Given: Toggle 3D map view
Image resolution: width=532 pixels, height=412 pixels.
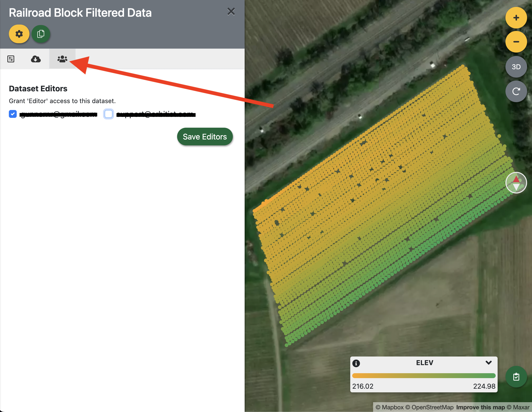Looking at the screenshot, I should click(516, 67).
